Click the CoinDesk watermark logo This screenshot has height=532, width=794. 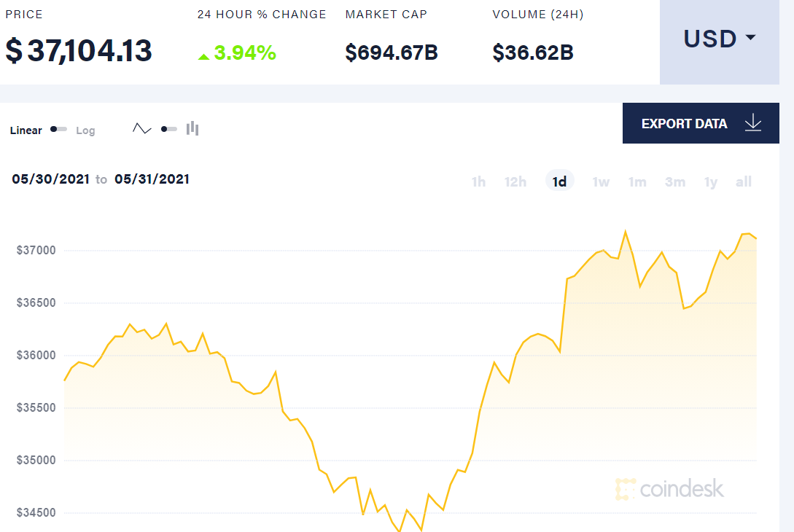(x=669, y=488)
